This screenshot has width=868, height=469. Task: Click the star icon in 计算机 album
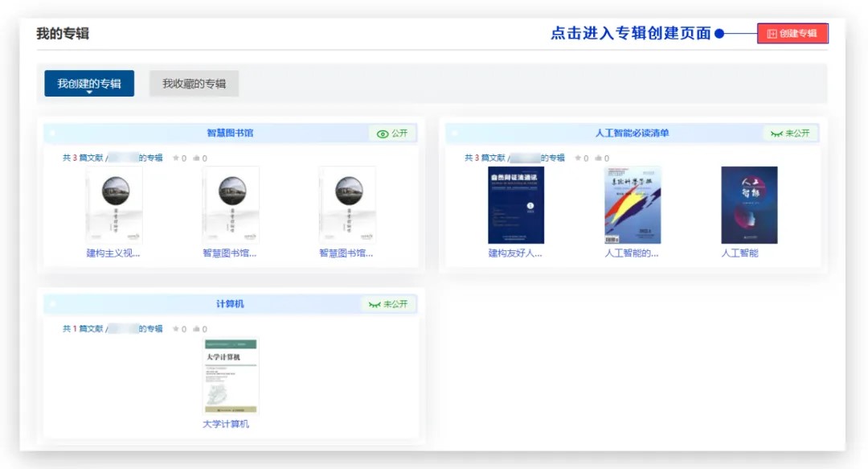[x=176, y=329]
